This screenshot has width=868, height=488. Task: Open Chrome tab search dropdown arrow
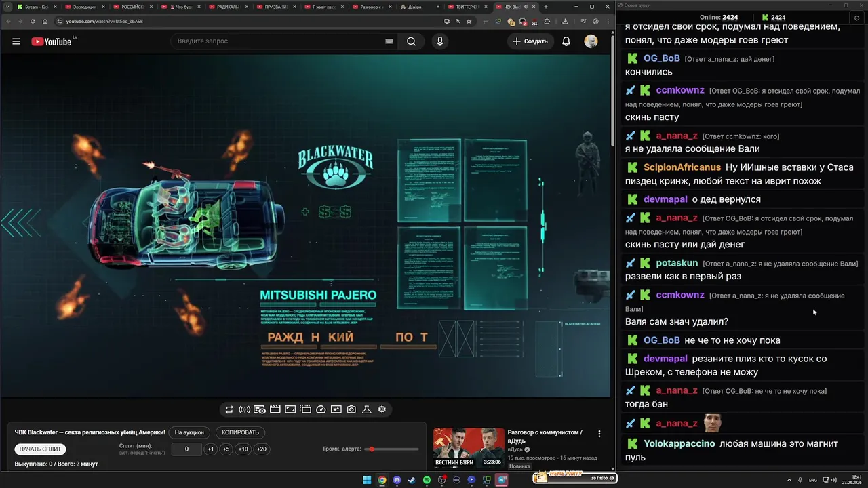[7, 7]
